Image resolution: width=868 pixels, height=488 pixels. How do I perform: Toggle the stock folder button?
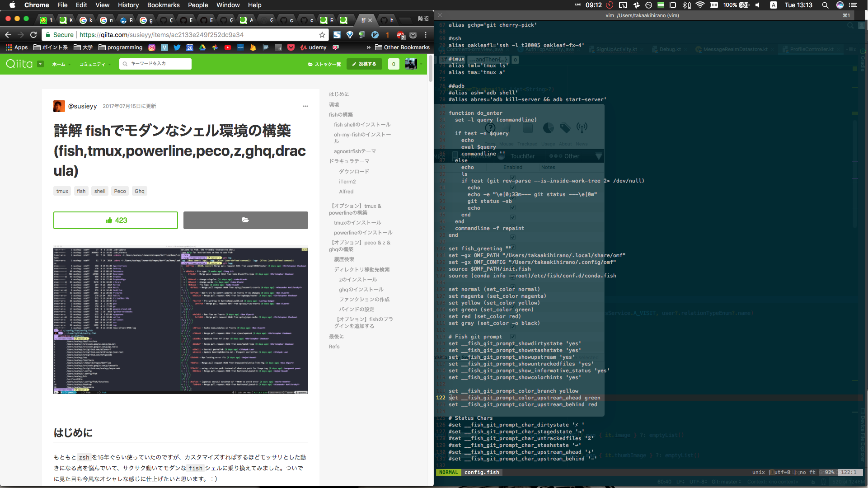coord(245,220)
